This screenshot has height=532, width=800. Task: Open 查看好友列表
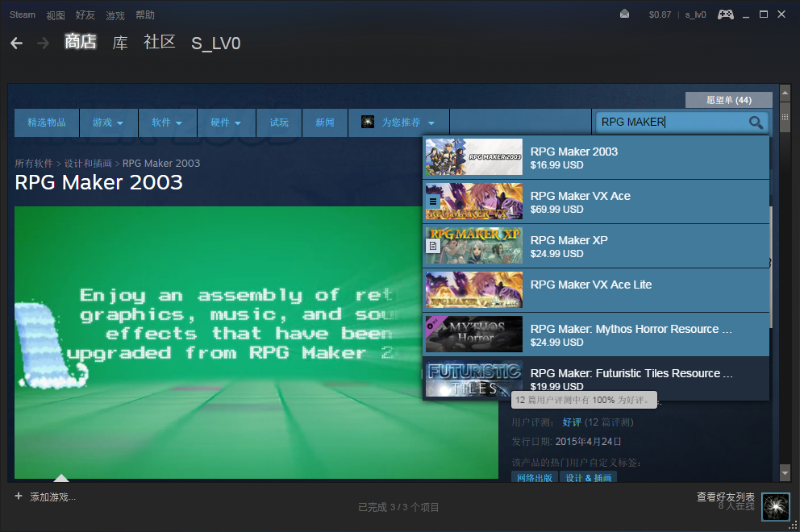726,497
